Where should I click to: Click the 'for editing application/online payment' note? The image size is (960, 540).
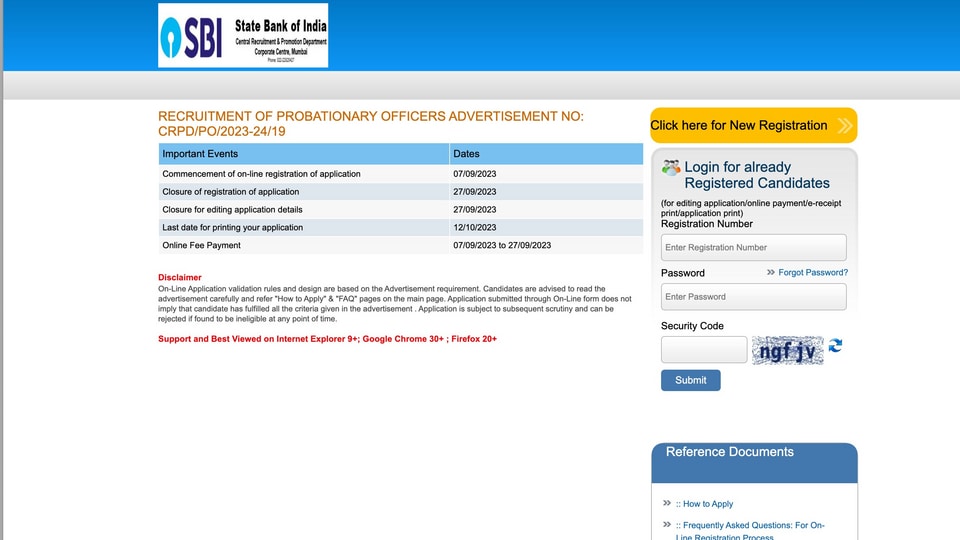pos(751,208)
